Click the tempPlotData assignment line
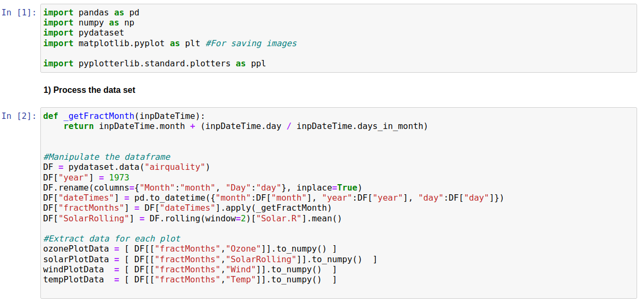 190,280
